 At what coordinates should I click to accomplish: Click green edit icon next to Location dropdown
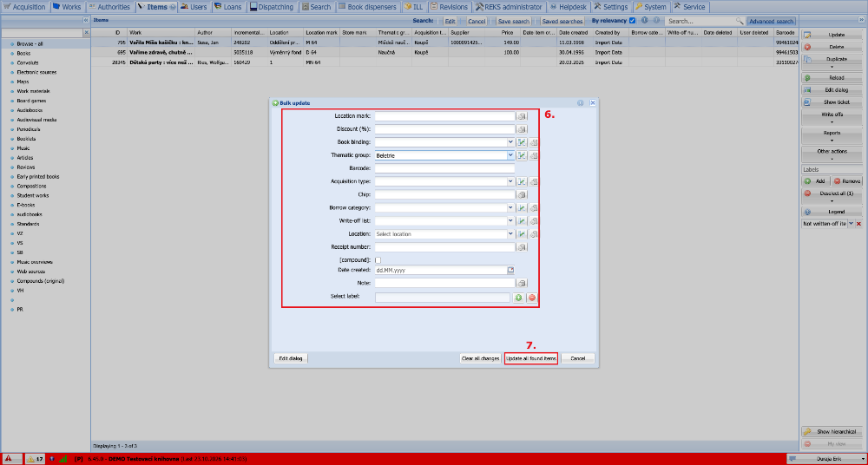pyautogui.click(x=522, y=234)
